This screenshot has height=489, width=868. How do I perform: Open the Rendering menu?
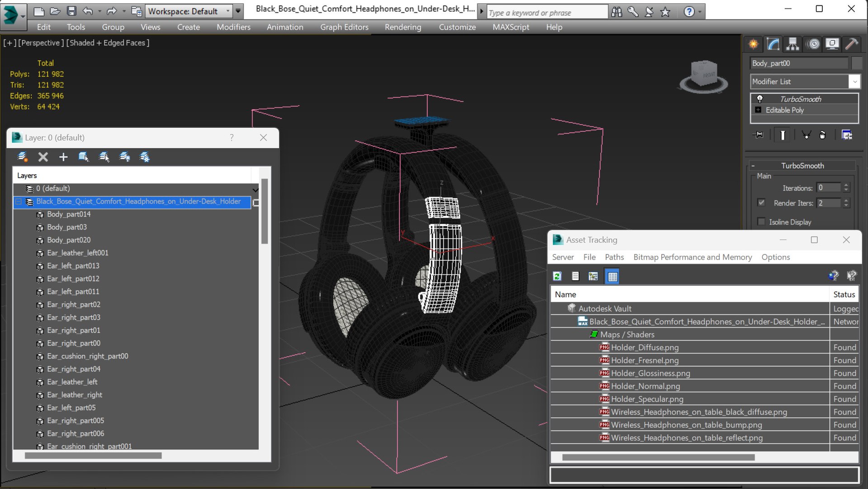[x=403, y=27]
